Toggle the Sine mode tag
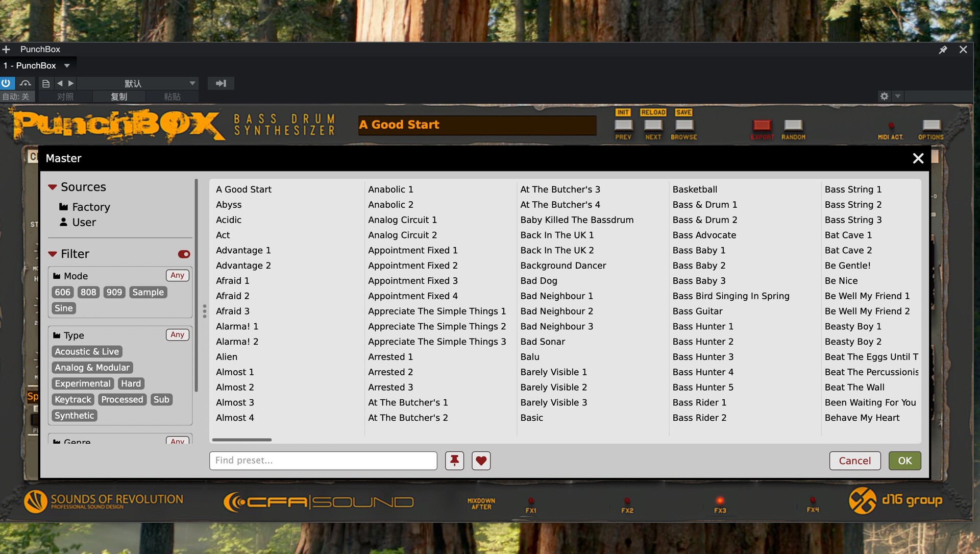 click(64, 308)
